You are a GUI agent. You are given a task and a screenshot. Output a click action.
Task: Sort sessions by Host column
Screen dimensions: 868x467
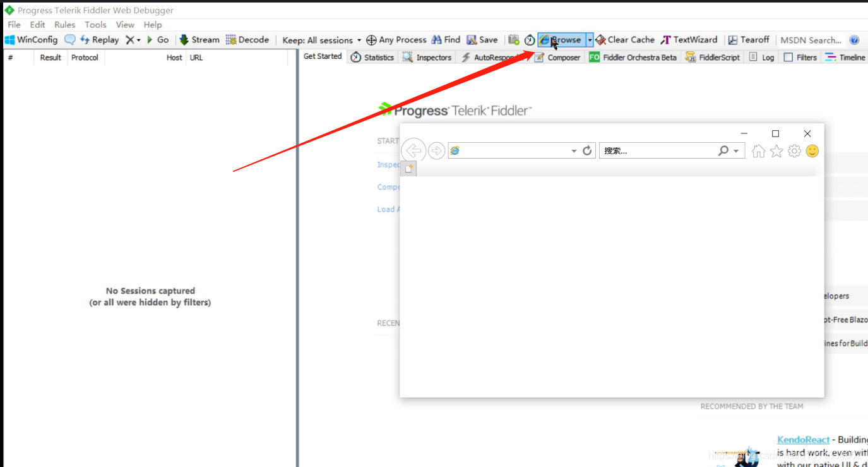click(x=145, y=58)
